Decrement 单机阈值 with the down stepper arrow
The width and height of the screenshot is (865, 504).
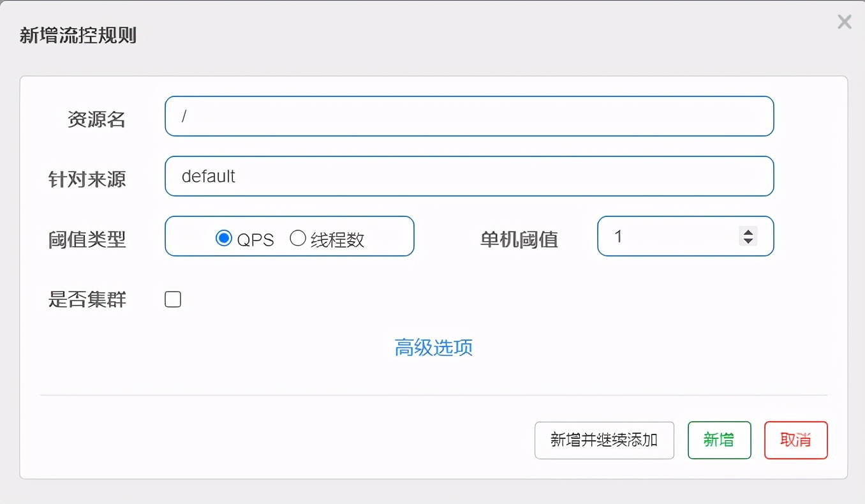748,241
